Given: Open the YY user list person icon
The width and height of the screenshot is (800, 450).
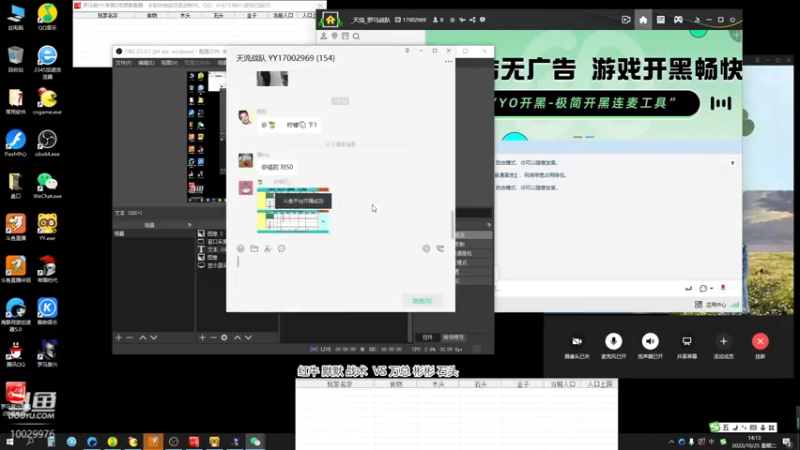Looking at the screenshot, I should (x=323, y=36).
